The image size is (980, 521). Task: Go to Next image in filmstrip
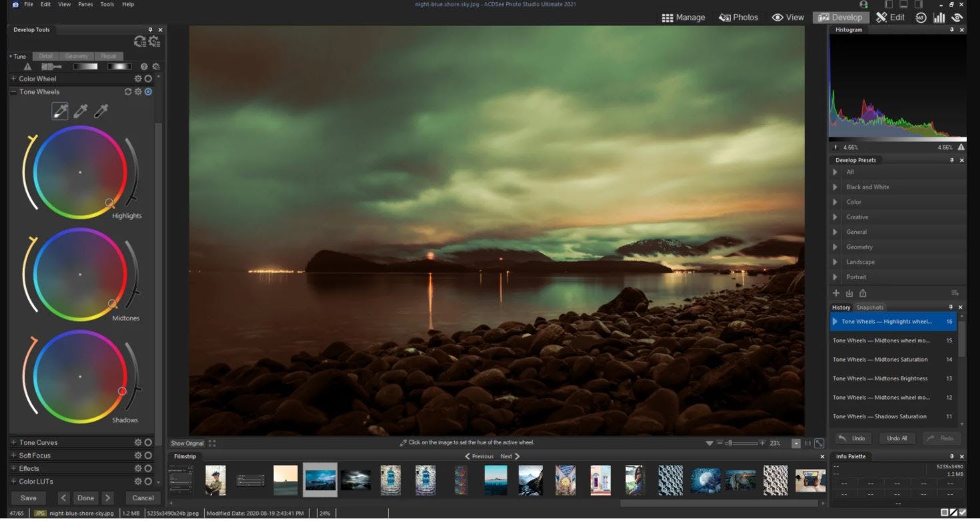pos(510,456)
